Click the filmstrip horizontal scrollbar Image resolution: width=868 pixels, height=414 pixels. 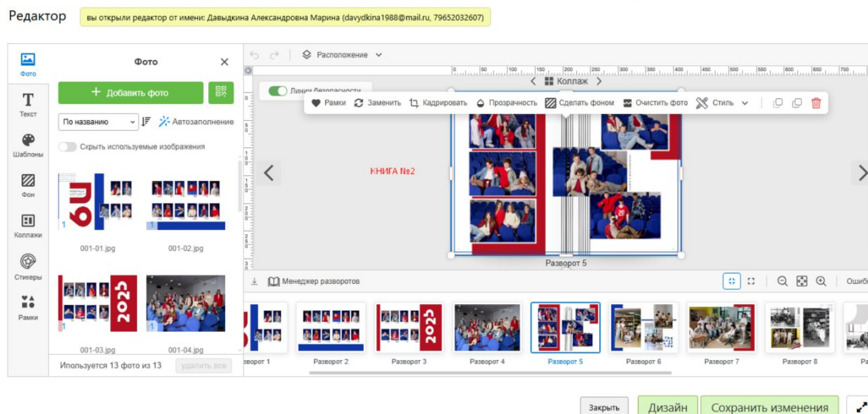tap(490, 373)
